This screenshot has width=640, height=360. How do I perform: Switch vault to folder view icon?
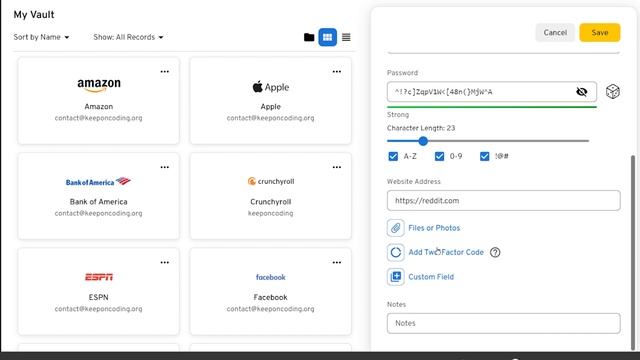tap(309, 37)
